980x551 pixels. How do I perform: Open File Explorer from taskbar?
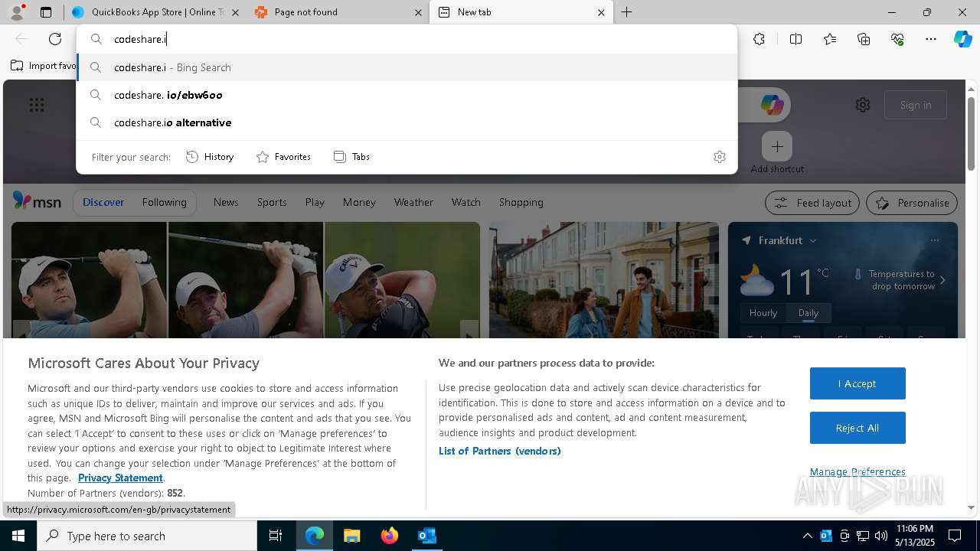tap(351, 536)
